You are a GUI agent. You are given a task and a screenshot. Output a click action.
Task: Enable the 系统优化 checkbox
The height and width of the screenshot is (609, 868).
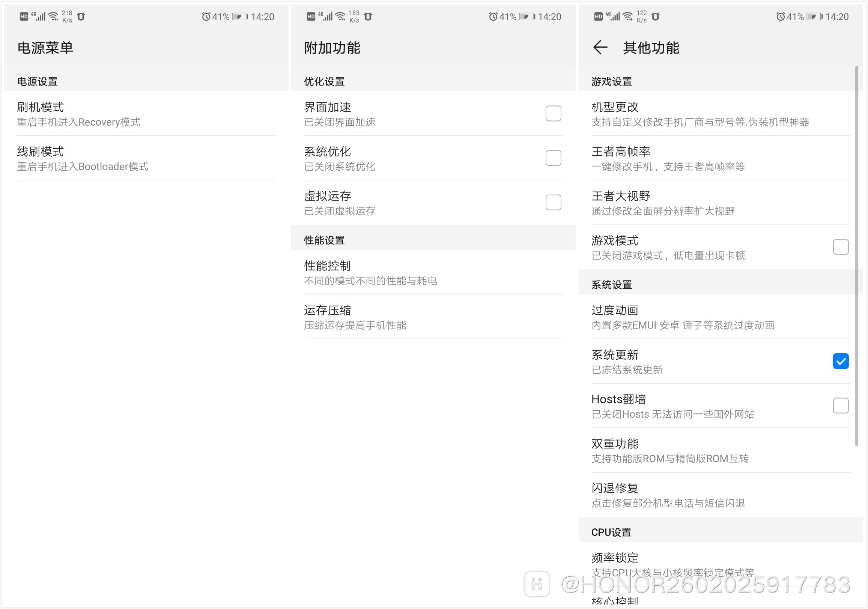[553, 158]
